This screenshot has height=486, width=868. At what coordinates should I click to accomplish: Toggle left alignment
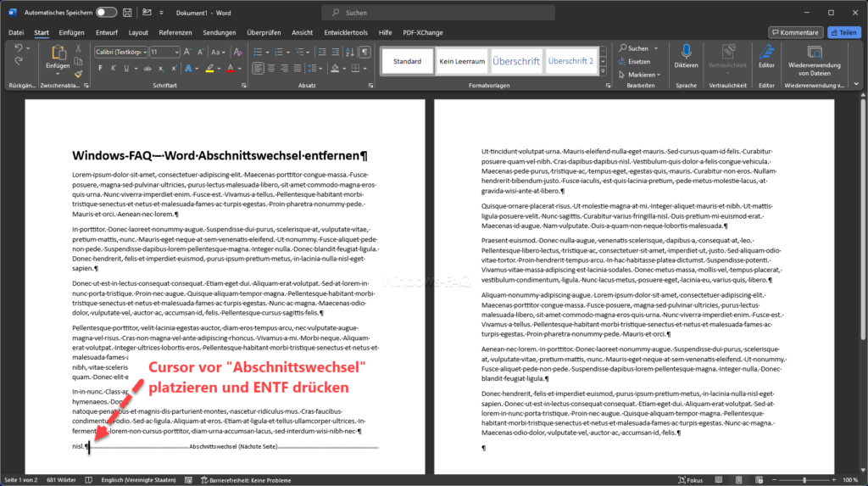coord(258,69)
